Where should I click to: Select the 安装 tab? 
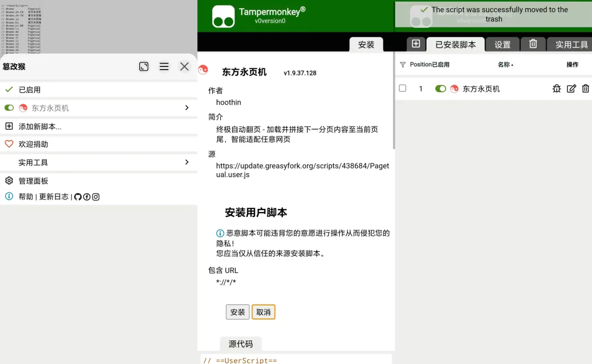366,44
